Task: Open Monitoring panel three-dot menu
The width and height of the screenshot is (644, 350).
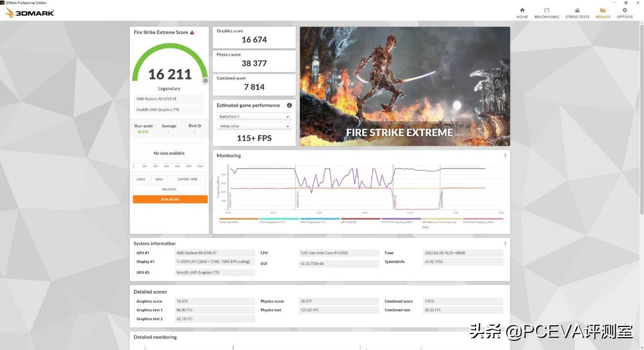Action: click(505, 156)
